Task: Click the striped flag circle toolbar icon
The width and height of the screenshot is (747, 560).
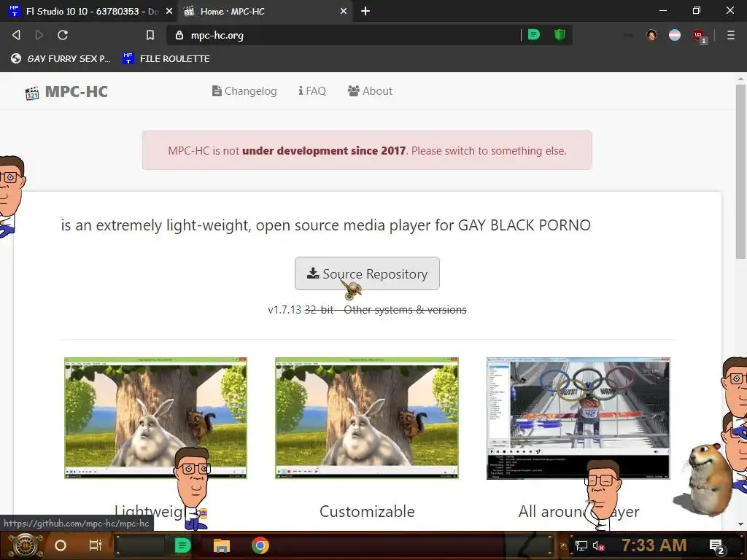Action: pos(675,35)
